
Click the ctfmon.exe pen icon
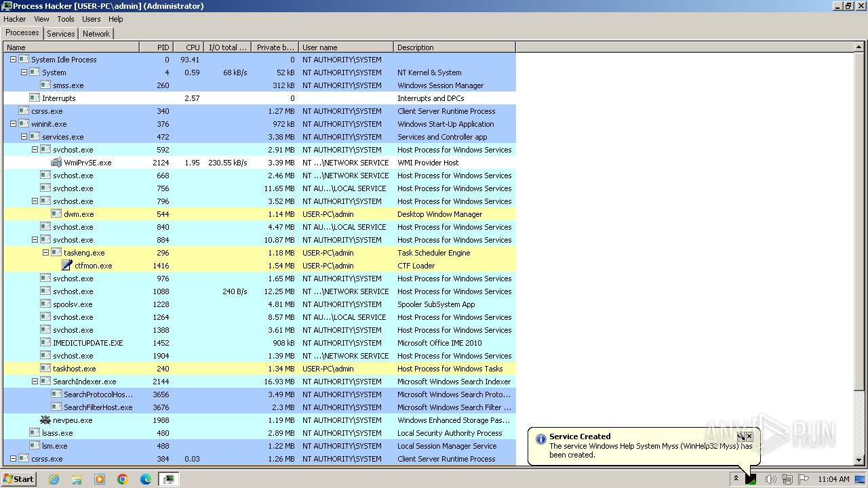coord(67,266)
